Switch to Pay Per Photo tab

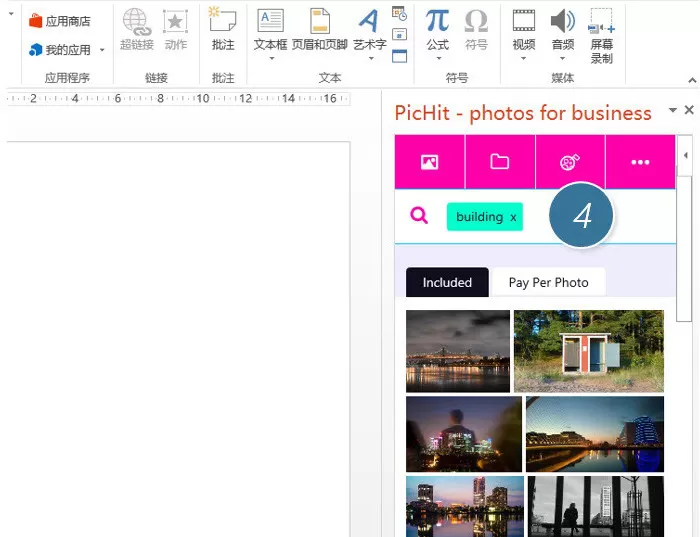click(x=549, y=282)
